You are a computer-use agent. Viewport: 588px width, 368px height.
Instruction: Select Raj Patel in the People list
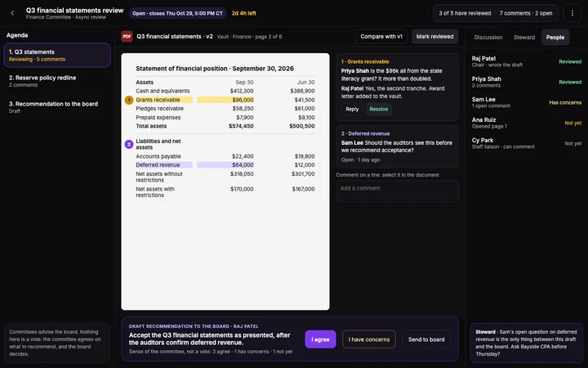coord(527,61)
